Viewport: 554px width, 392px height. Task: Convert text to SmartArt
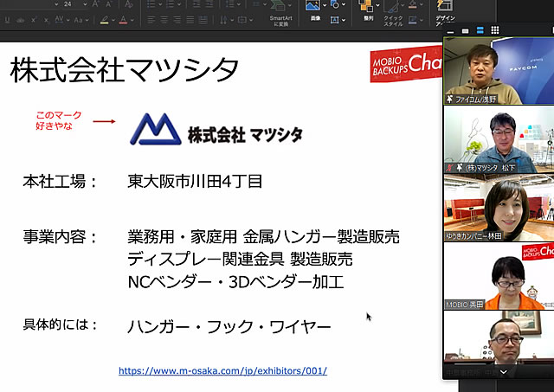tap(280, 14)
